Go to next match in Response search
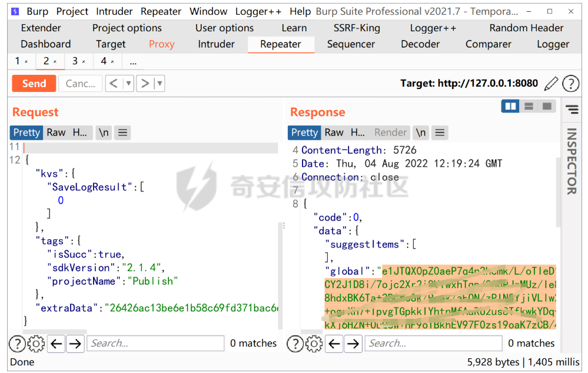The height and width of the screenshot is (373, 588). [x=353, y=344]
